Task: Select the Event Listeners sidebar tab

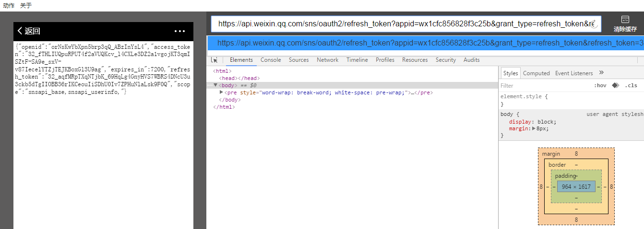Action: (574, 73)
